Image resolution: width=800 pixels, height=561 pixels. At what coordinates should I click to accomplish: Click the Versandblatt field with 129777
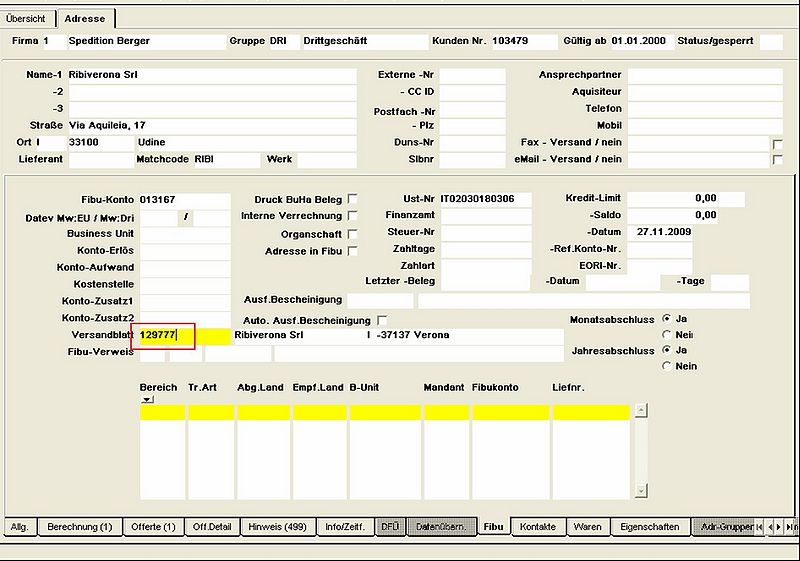(x=185, y=336)
